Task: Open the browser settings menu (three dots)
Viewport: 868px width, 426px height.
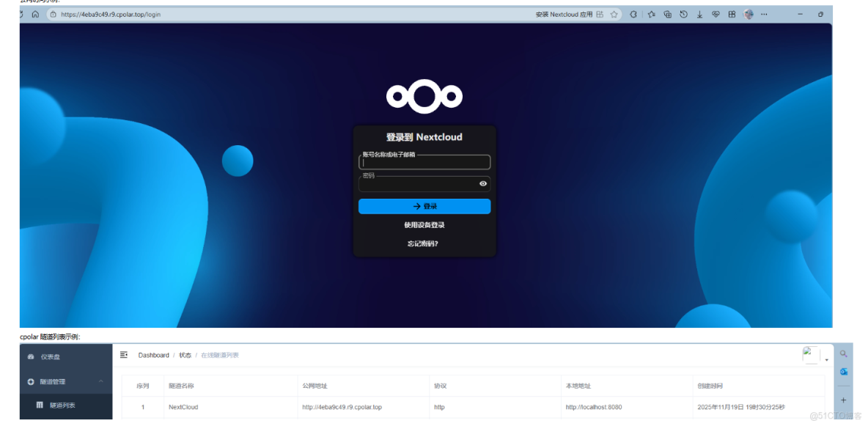Action: point(762,14)
